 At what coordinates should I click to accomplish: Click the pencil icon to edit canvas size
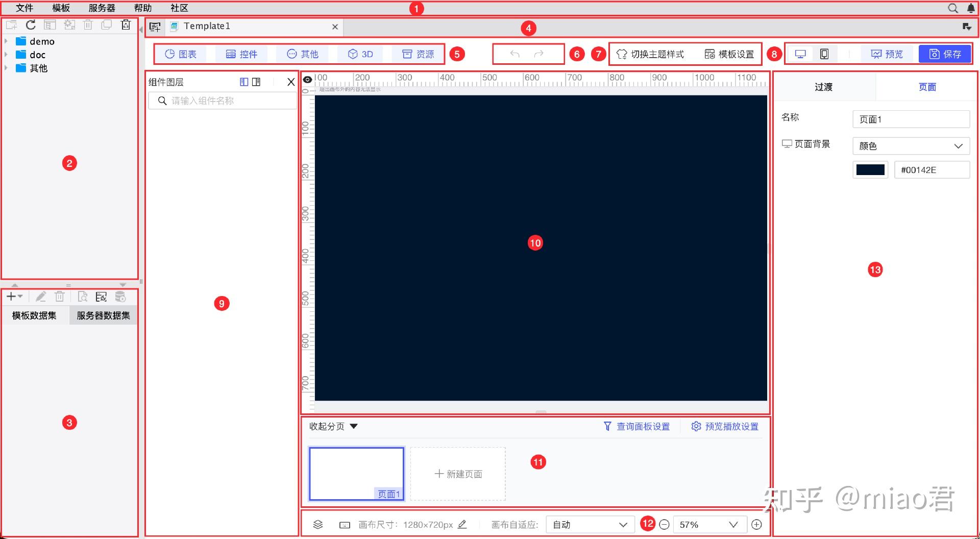pos(462,524)
